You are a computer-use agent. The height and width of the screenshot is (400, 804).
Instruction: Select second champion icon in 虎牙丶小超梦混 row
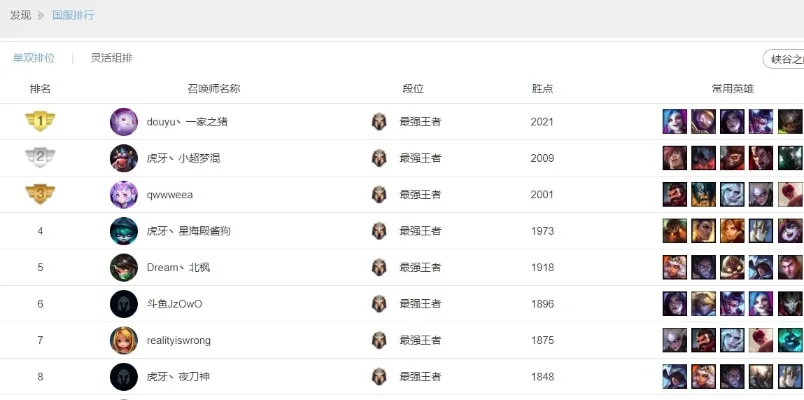(x=704, y=158)
